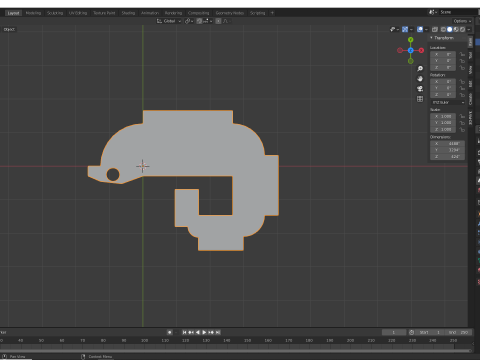Select solid viewport shading
Viewport: 480px width, 360px height.
pos(450,30)
